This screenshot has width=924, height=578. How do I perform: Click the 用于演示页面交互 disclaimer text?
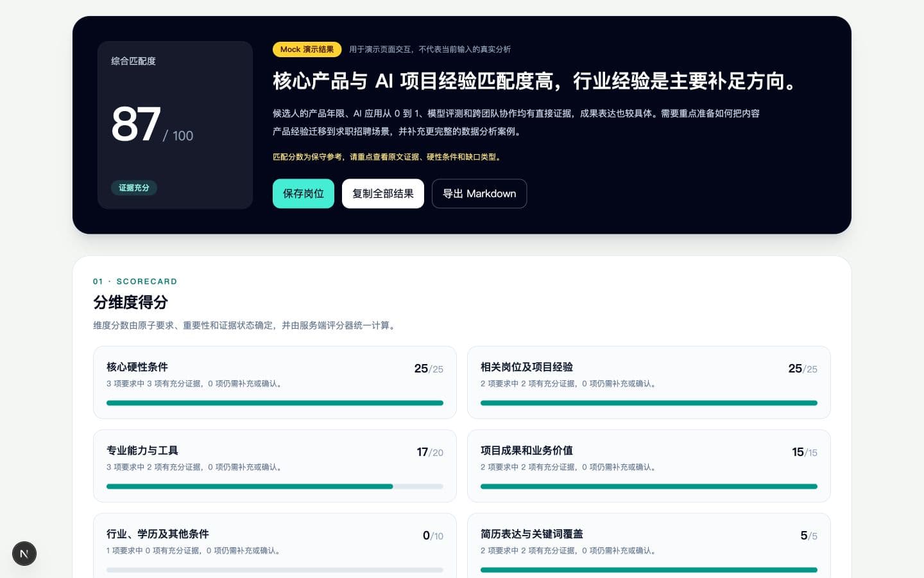[x=430, y=49]
